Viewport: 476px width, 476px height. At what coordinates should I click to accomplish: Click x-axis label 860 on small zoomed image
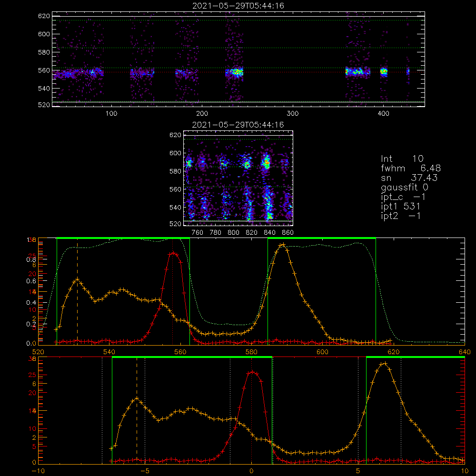288,233
